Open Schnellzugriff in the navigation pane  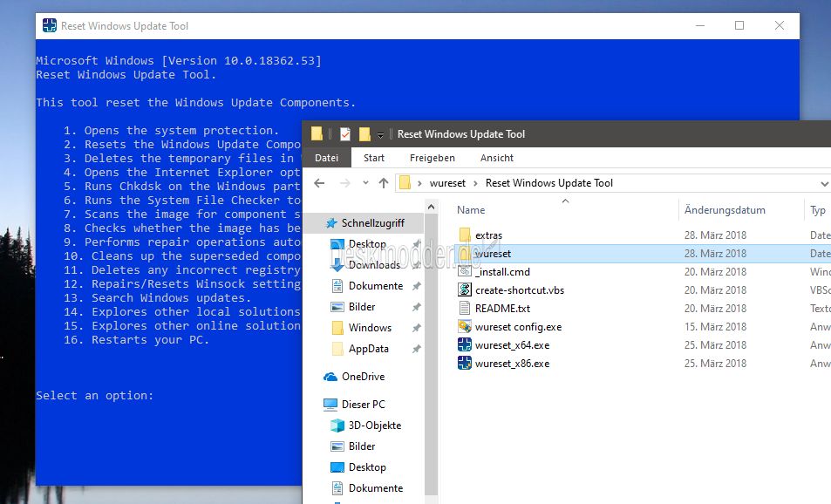372,223
